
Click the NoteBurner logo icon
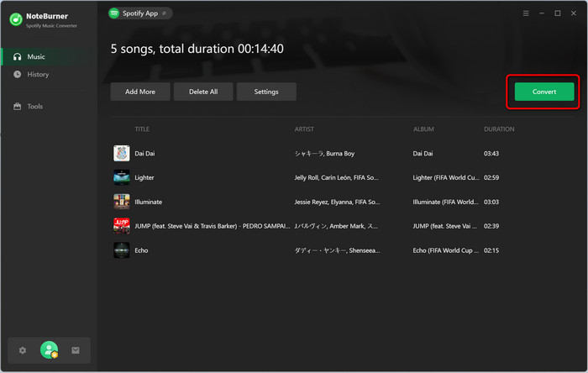point(16,19)
